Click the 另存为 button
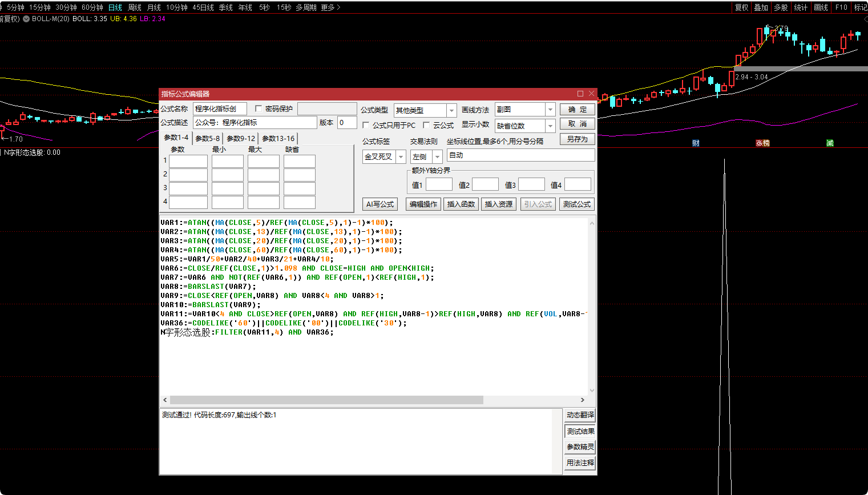Viewport: 868px width, 495px height. (x=577, y=139)
